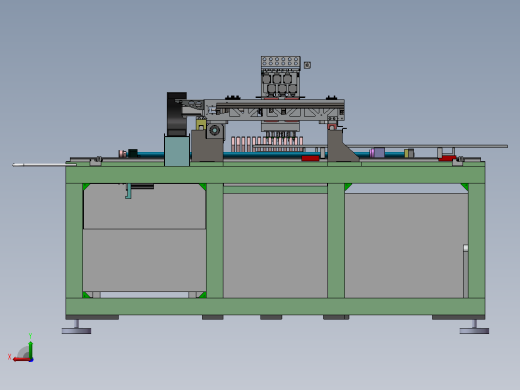Select the small square part beside the head unit
The height and width of the screenshot is (390, 520).
coord(307,65)
